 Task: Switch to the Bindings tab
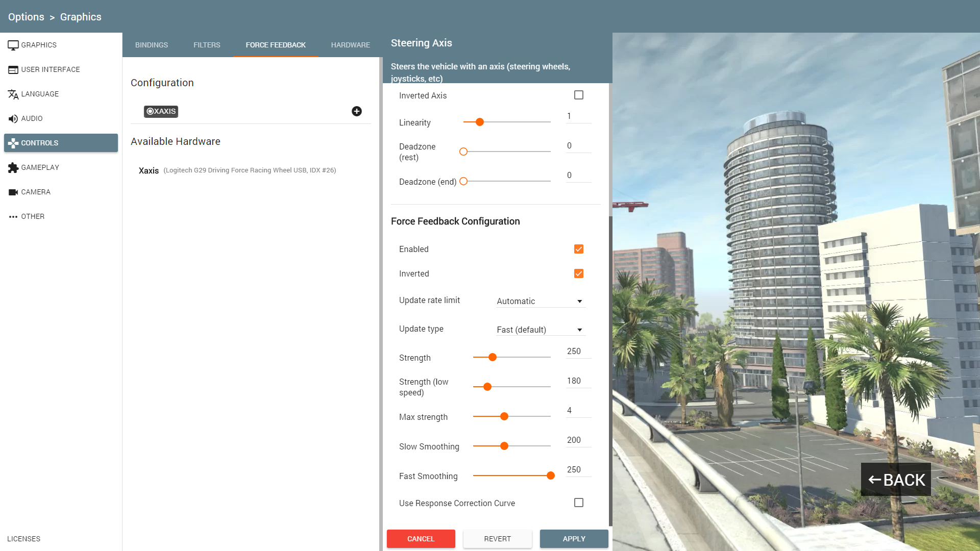(152, 45)
